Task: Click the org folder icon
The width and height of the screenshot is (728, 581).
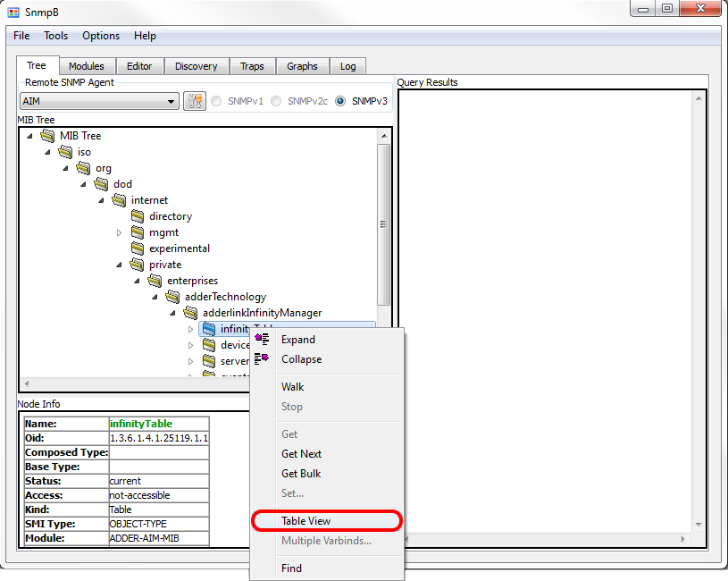Action: tap(84, 168)
